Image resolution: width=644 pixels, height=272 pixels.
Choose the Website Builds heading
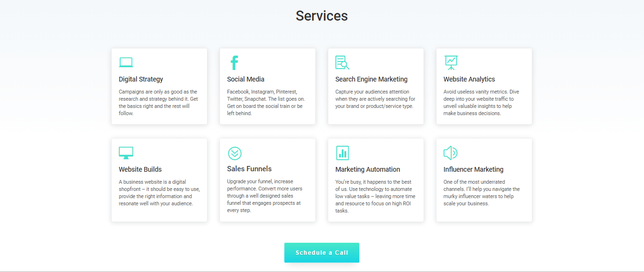[x=140, y=169]
